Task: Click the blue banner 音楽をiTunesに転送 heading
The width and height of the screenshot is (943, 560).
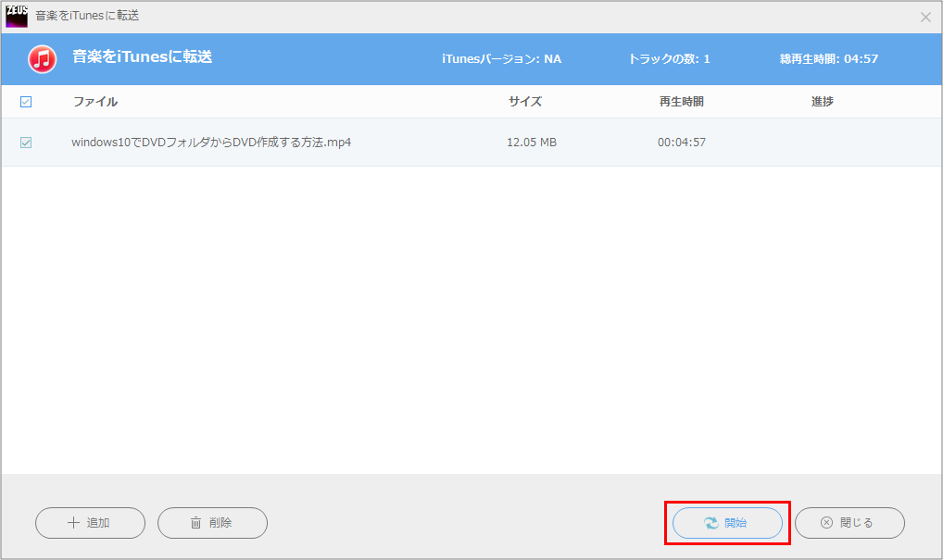Action: (x=142, y=57)
